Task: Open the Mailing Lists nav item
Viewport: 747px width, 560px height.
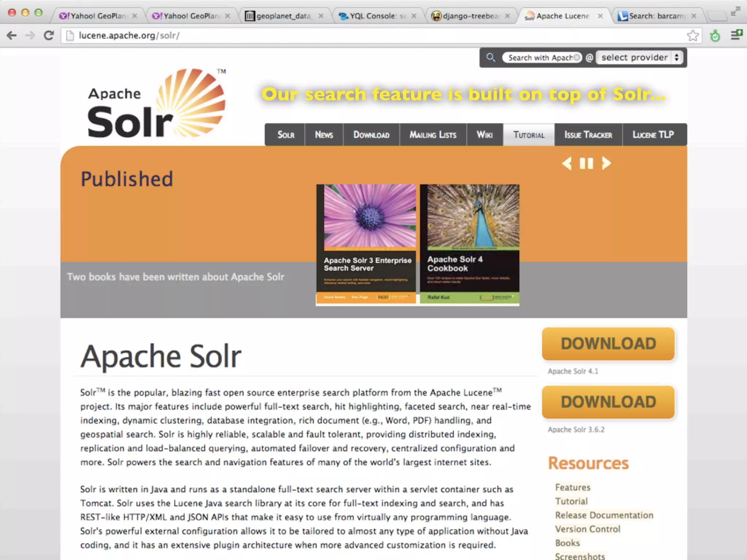Action: point(433,135)
